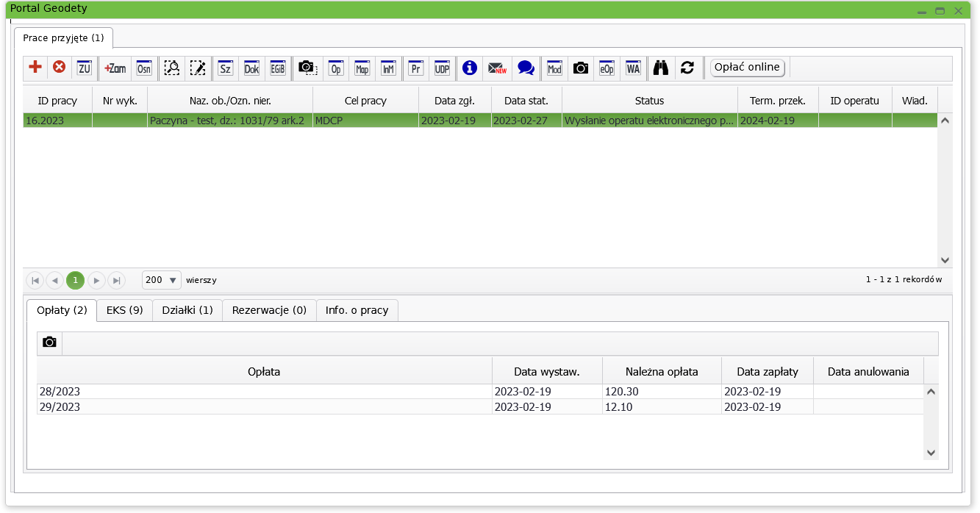This screenshot has width=980, height=513.
Task: Click the blue chat bubbles icon
Action: pos(526,68)
